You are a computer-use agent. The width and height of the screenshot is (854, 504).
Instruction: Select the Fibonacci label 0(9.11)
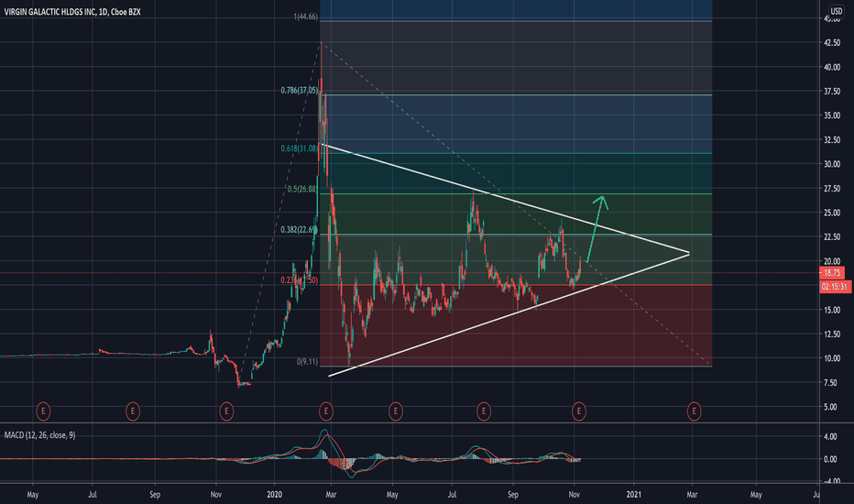coord(307,362)
